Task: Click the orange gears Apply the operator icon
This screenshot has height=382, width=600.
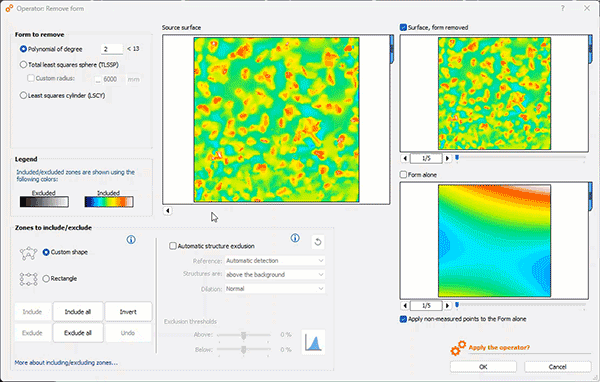Action: pyautogui.click(x=458, y=348)
